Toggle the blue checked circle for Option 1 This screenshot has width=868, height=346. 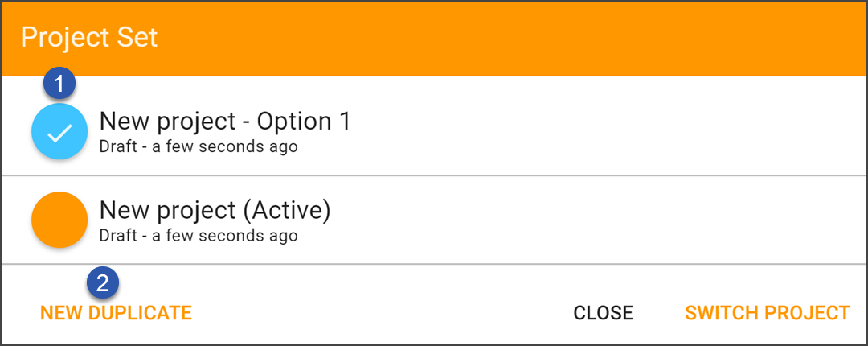click(59, 131)
